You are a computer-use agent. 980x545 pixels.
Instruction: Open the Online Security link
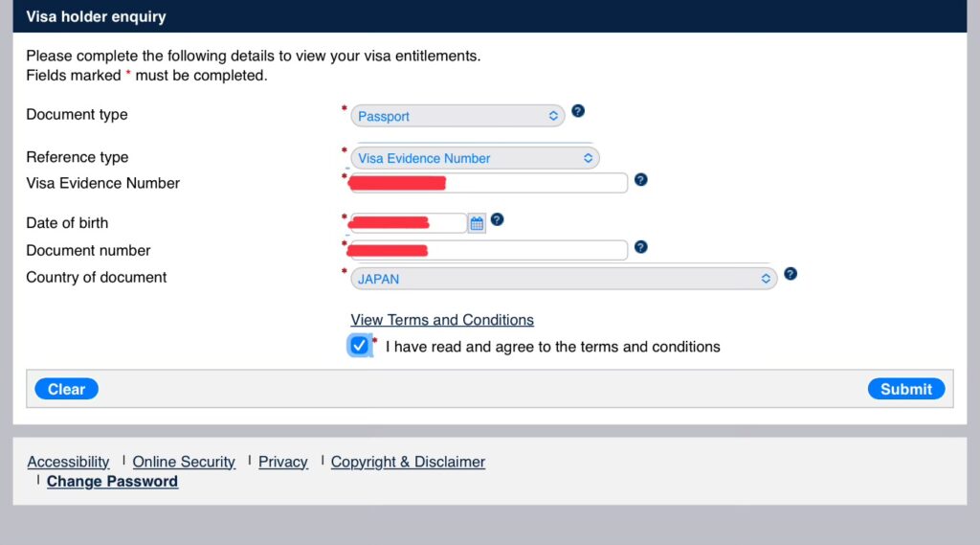coord(184,462)
